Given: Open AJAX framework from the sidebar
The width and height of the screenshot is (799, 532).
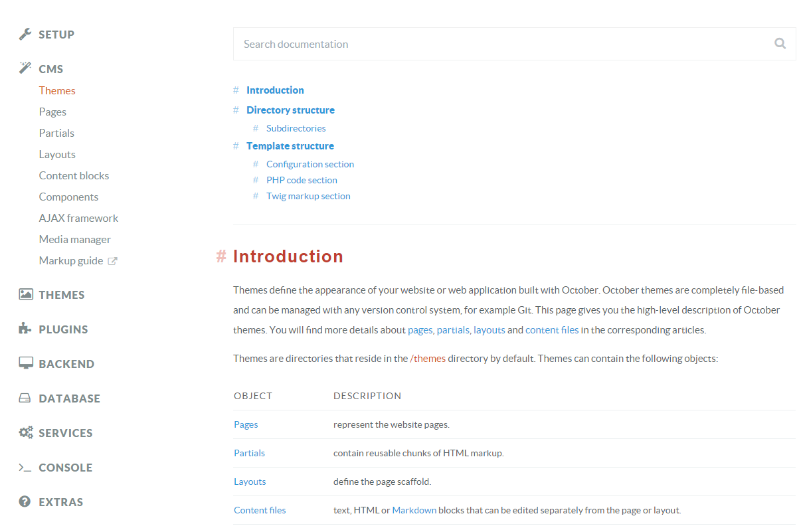Looking at the screenshot, I should point(78,217).
